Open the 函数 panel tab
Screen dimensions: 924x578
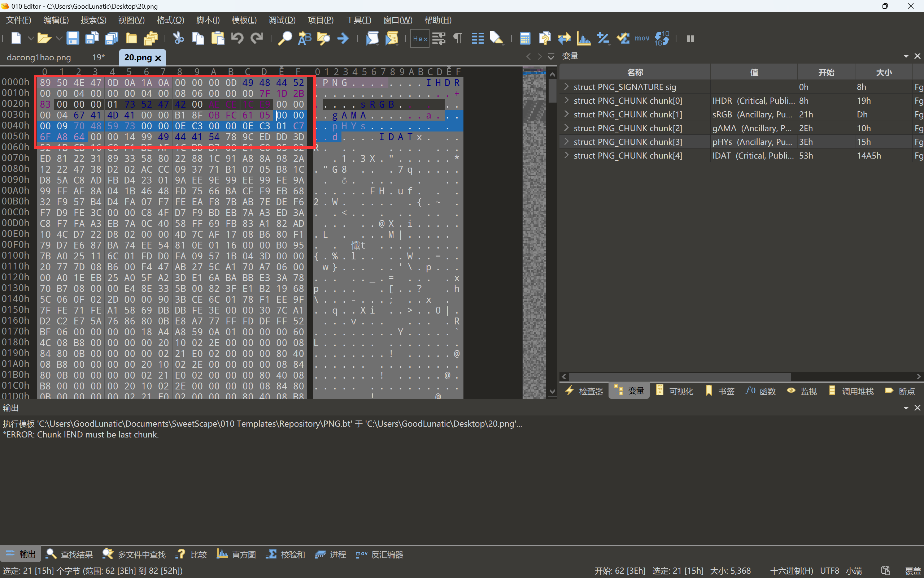point(760,391)
